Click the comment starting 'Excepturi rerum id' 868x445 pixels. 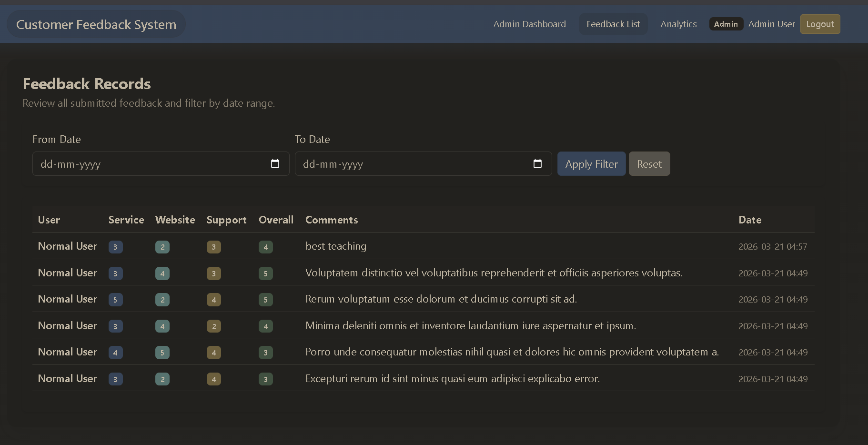click(x=453, y=378)
